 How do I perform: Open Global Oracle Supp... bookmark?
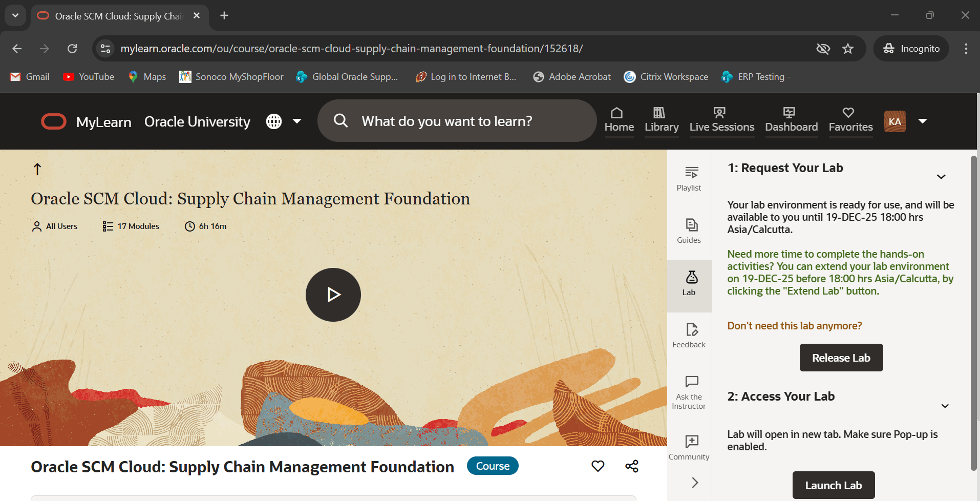347,77
